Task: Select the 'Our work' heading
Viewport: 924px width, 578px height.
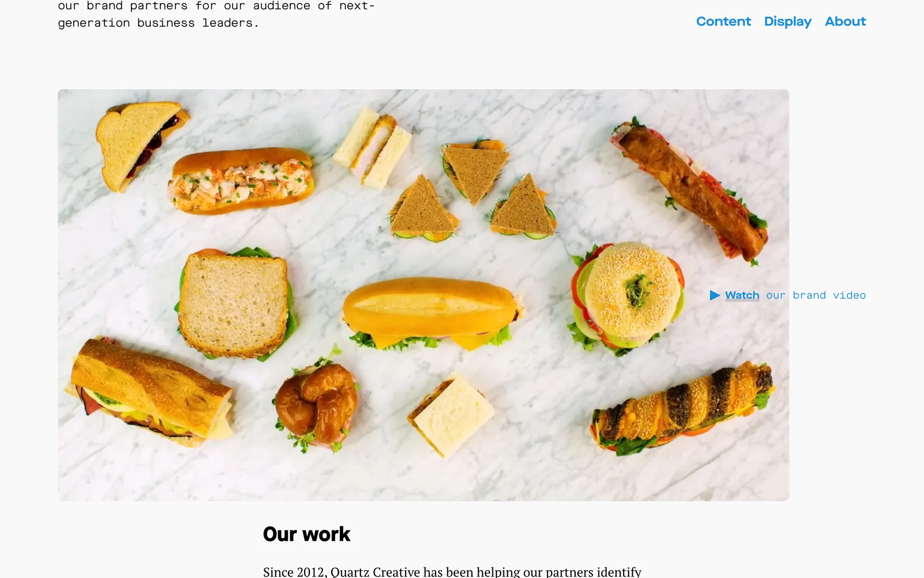Action: 307,534
